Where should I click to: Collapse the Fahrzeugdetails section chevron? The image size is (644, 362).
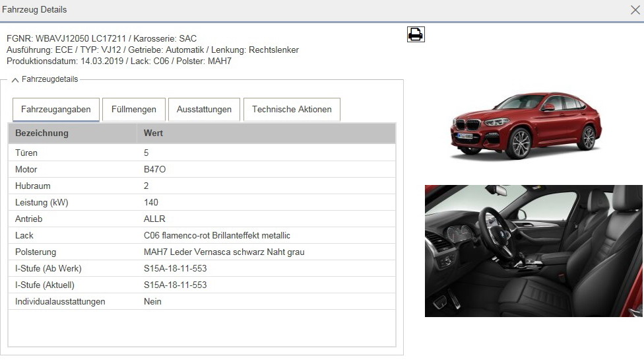[x=15, y=80]
